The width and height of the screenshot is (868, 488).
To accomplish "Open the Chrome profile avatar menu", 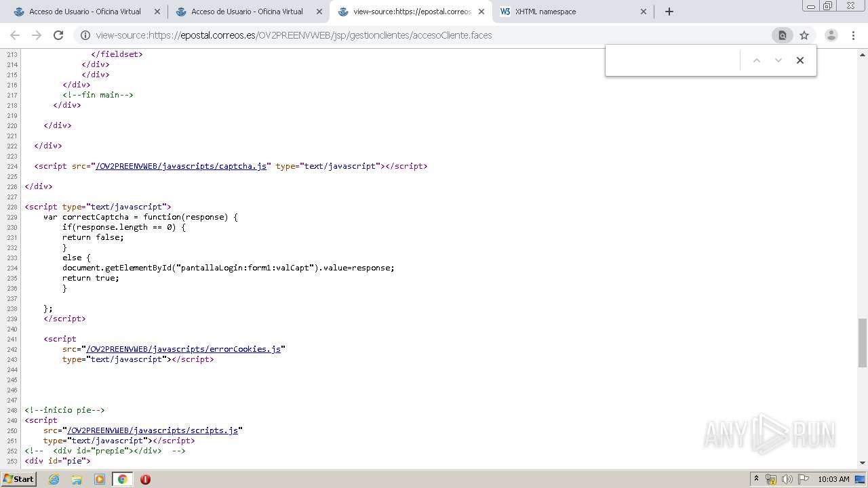I will coord(831,35).
